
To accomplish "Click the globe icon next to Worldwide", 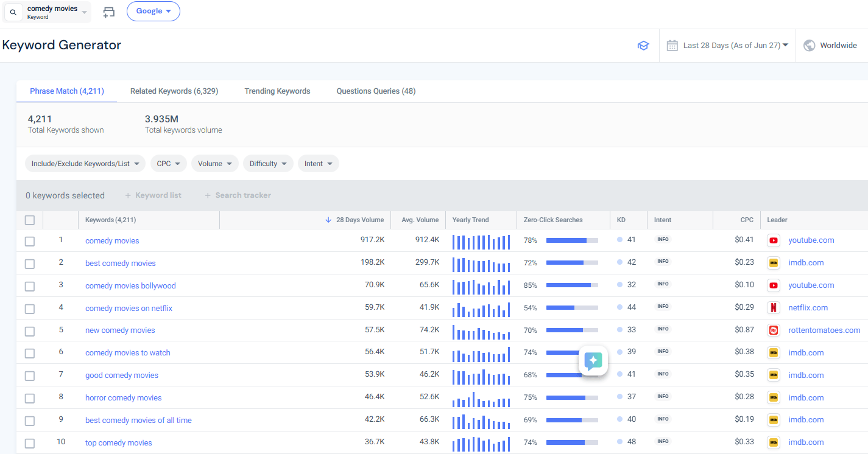I will [x=810, y=46].
